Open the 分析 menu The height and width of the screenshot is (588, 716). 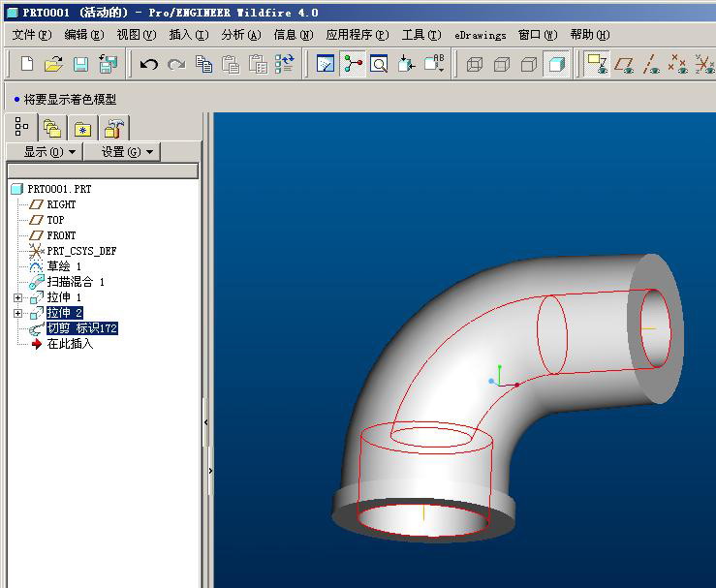pyautogui.click(x=241, y=35)
